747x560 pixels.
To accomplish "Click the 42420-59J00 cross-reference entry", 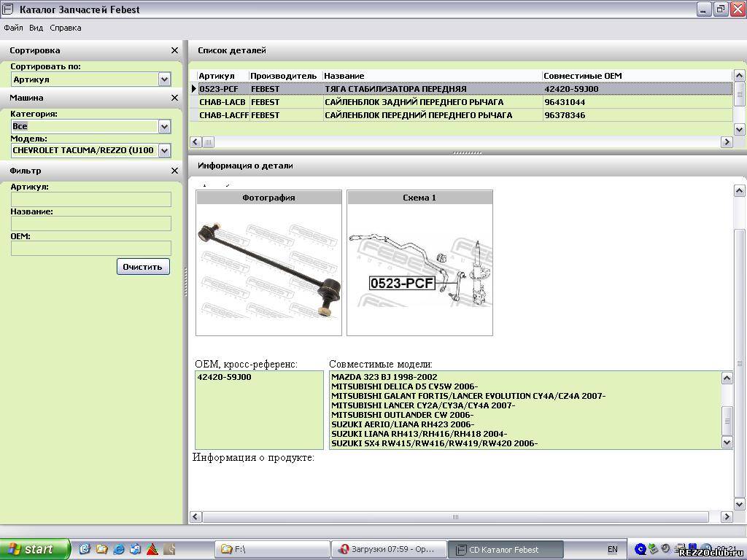I will 224,377.
